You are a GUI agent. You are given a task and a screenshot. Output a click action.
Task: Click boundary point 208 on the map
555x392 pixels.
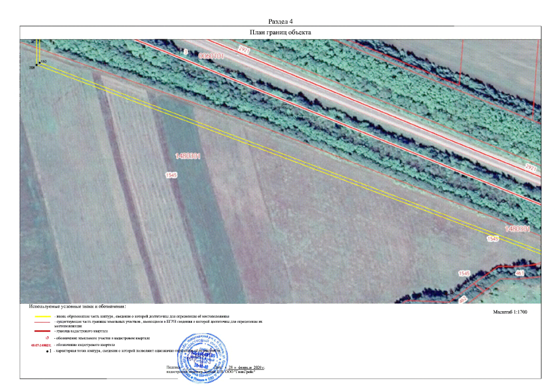(36, 66)
